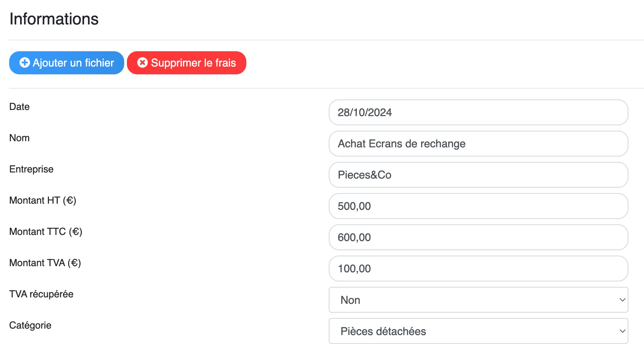644x351 pixels.
Task: Click the chevron arrow of the TVA récupérée select
Action: (x=622, y=300)
